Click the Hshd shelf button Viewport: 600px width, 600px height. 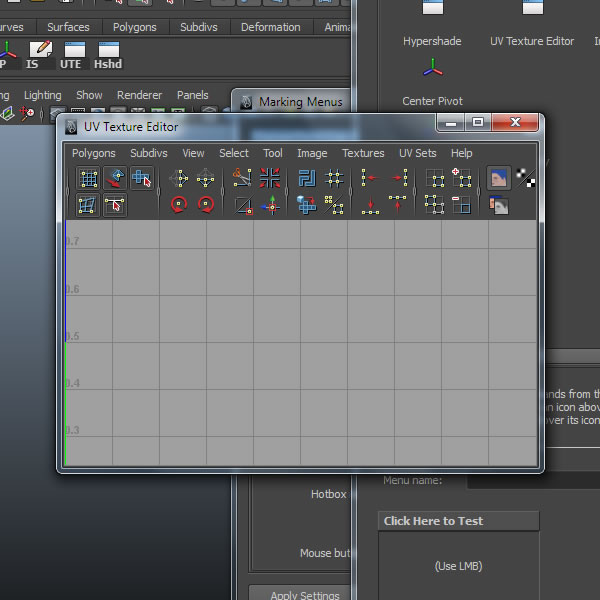coord(108,55)
